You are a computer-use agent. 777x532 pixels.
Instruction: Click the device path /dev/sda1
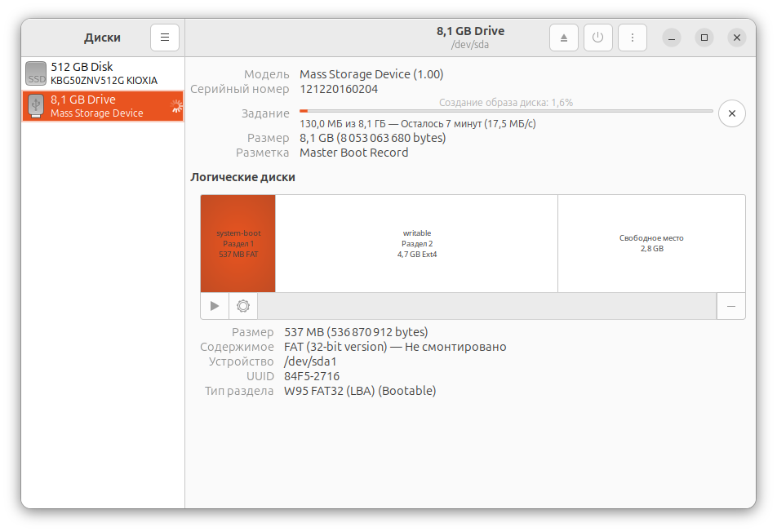tap(310, 361)
